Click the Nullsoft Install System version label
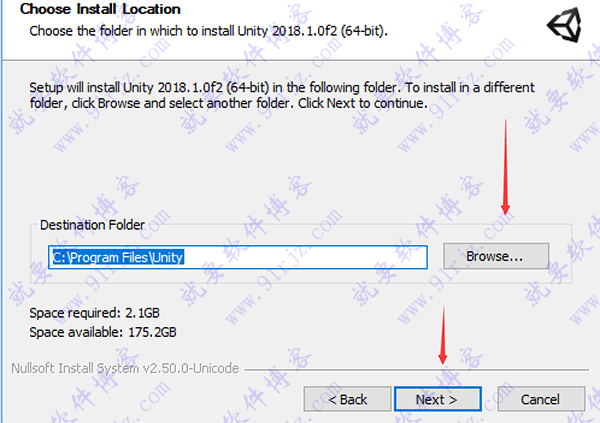Screen dimensions: 600x423 tap(125, 368)
